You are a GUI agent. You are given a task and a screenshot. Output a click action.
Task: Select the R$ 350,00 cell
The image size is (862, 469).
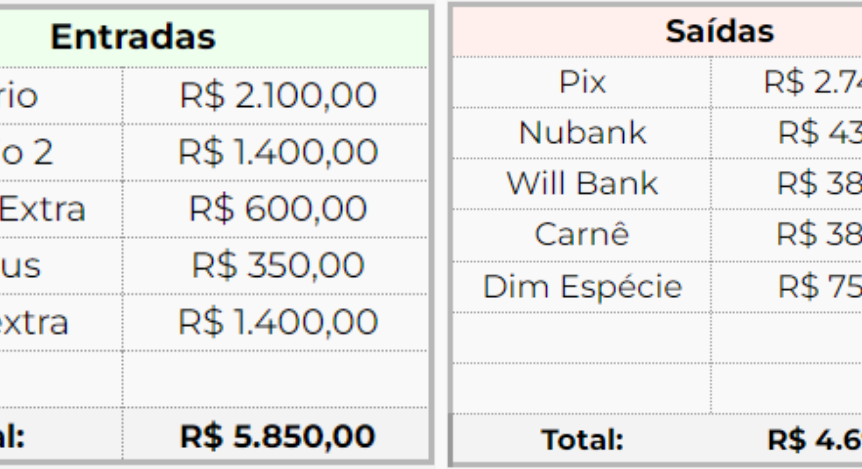click(x=277, y=265)
